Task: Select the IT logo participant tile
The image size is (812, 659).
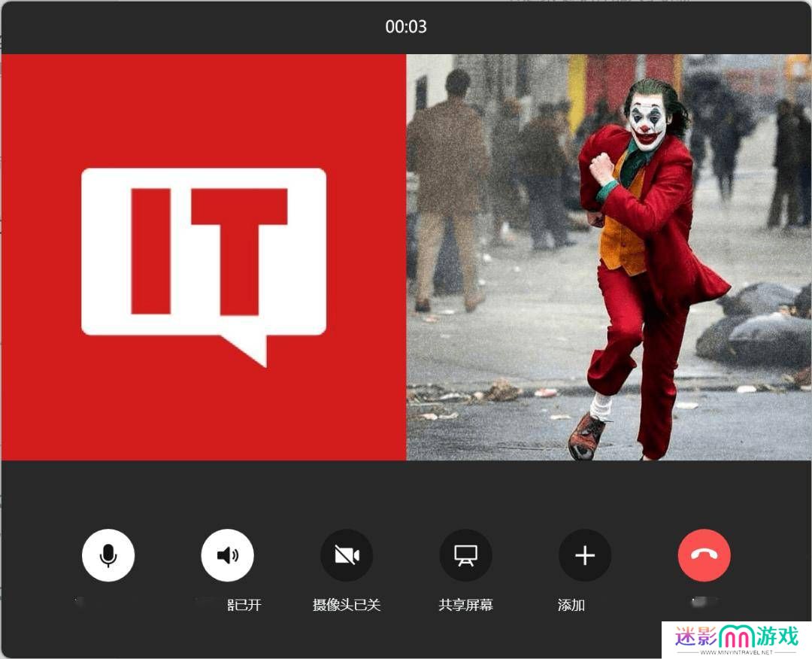Action: point(204,257)
